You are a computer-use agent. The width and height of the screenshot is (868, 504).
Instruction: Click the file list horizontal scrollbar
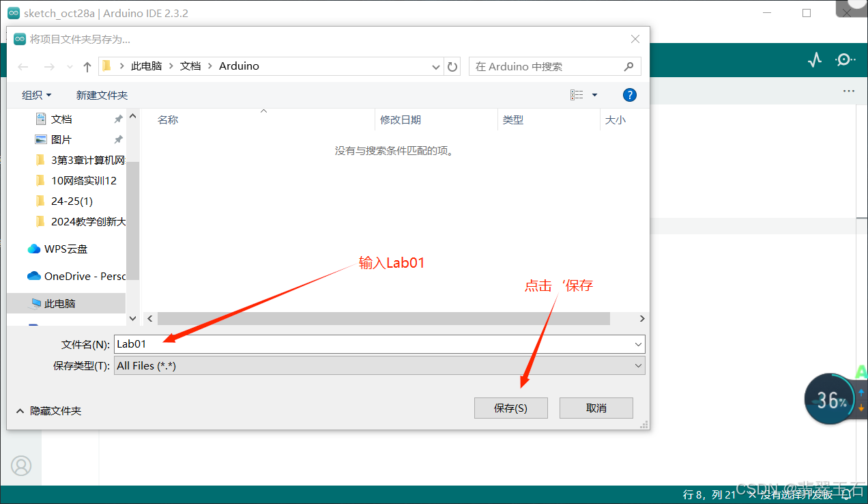click(x=384, y=318)
